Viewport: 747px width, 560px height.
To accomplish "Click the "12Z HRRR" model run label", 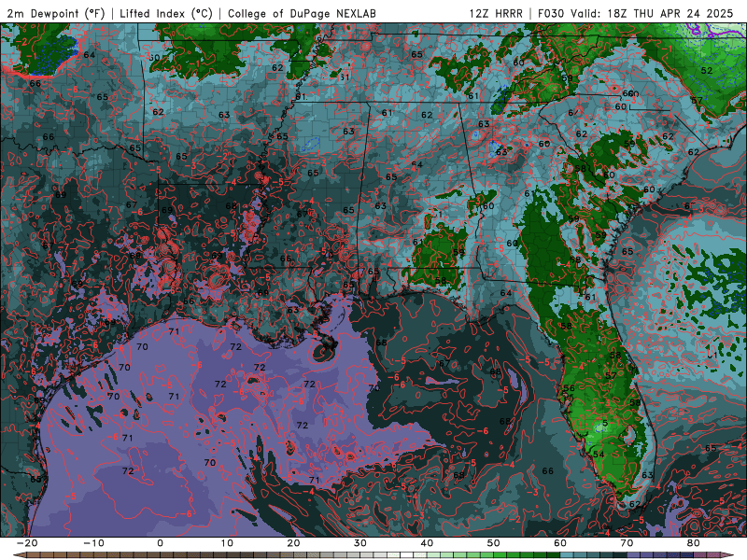I will [496, 13].
